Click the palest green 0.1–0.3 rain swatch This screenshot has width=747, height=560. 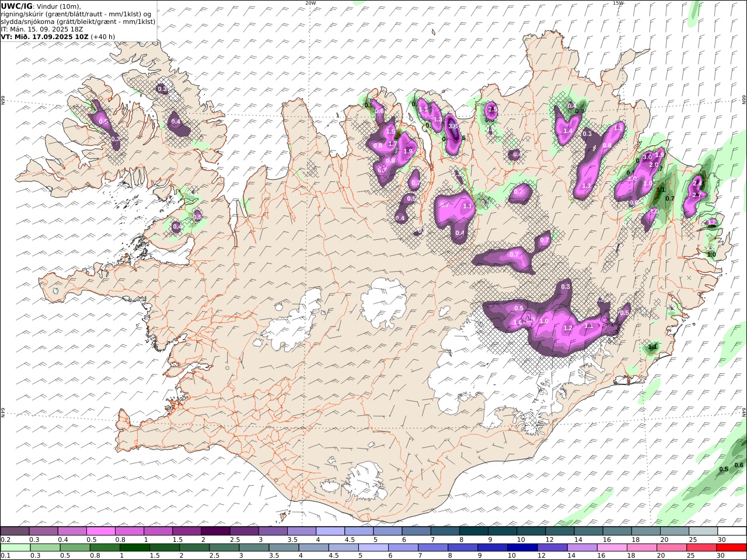pos(16,547)
